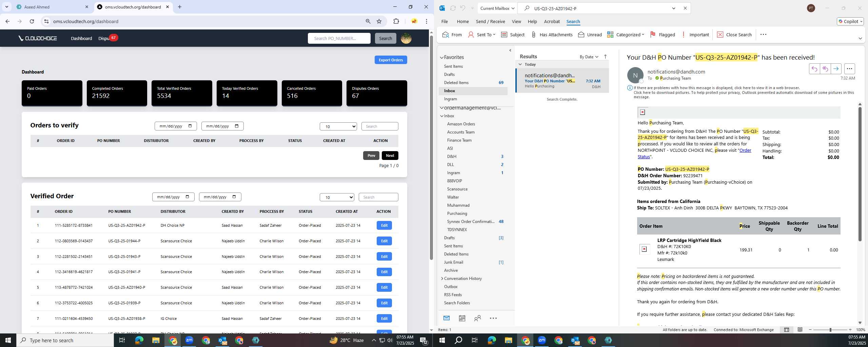
Task: Open Chrome extensions puzzle icon
Action: pyautogui.click(x=396, y=21)
